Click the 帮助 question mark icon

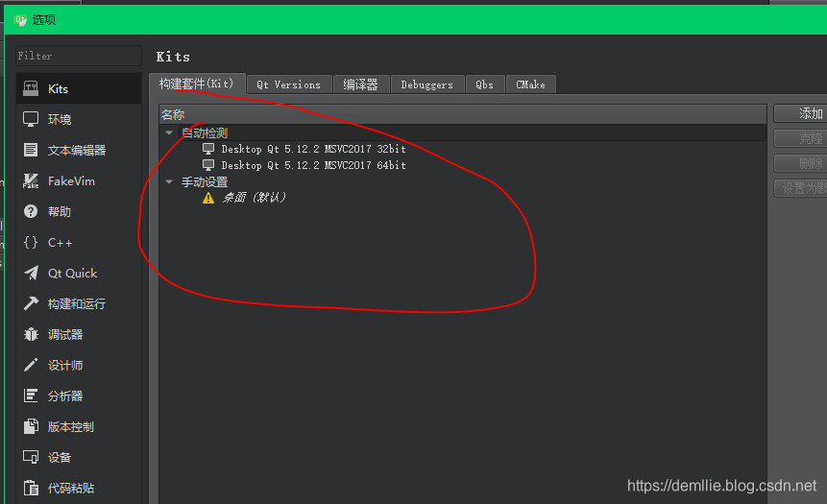31,211
